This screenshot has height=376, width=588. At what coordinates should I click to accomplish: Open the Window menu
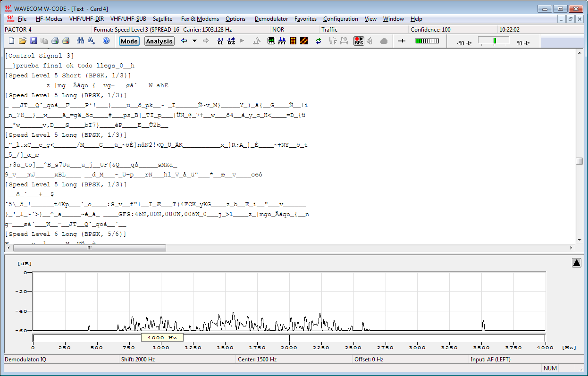[x=394, y=19]
